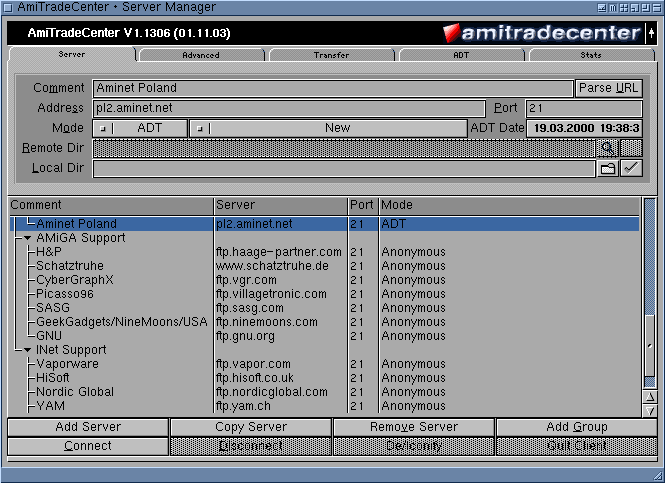Open the ADT mode cycle dropdown
Viewport: 665px width, 483px height.
click(140, 128)
